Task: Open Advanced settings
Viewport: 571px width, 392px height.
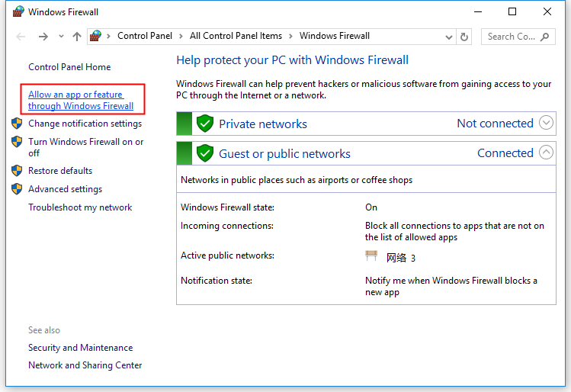Action: coord(66,189)
